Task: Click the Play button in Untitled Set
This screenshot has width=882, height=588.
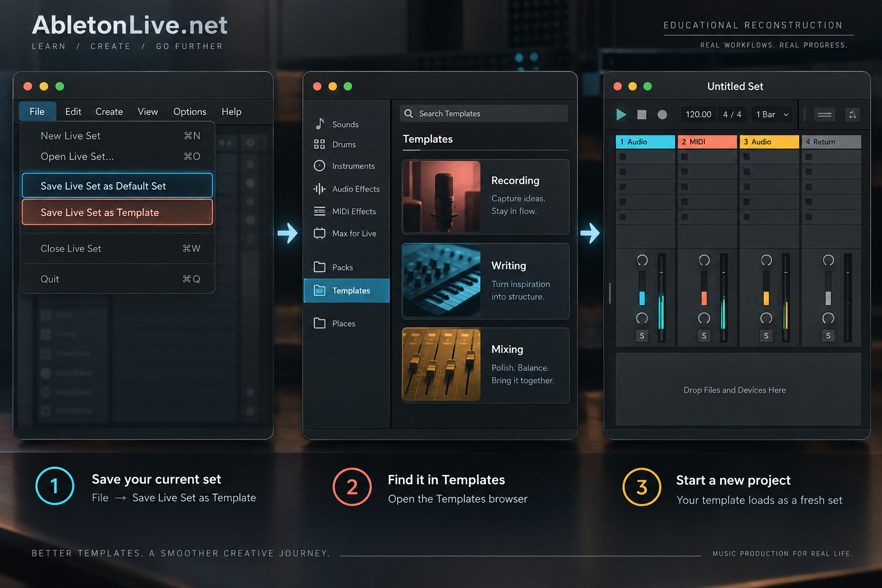Action: pos(621,114)
